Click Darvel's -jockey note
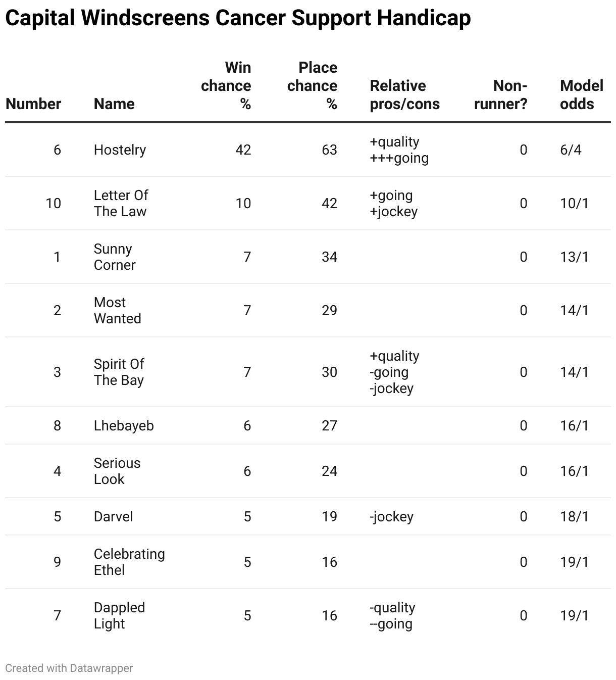The width and height of the screenshot is (616, 680). 391,516
